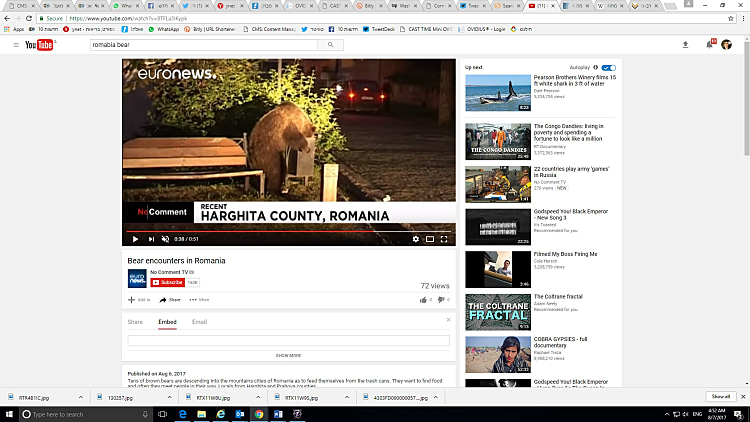Subscribe to No Comment TV
This screenshot has width=750, height=422.
click(170, 283)
